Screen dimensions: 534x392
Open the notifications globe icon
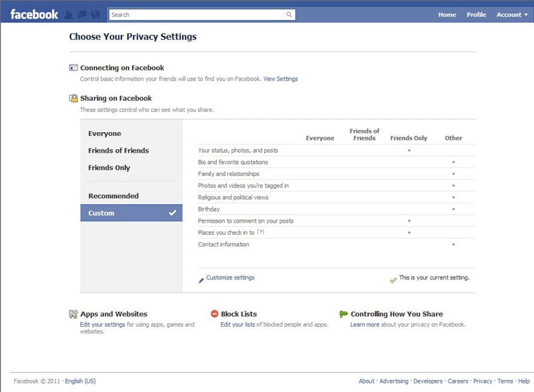pyautogui.click(x=95, y=15)
